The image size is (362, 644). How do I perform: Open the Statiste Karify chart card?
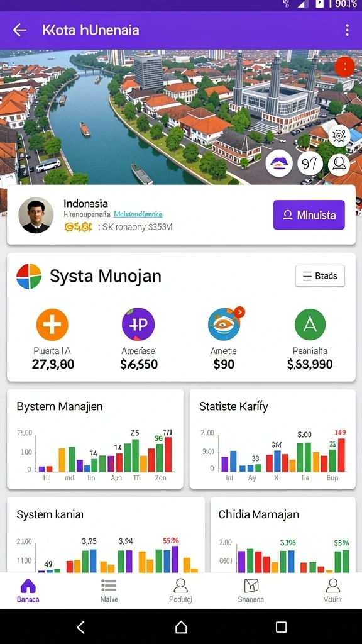click(273, 439)
